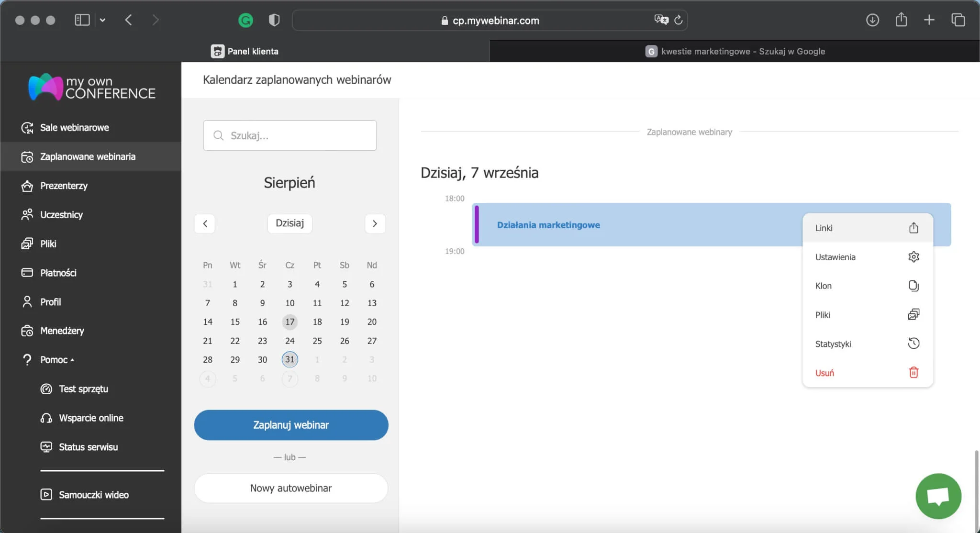Open the Działania marketingowe webinar entry
This screenshot has height=533, width=980.
click(548, 224)
